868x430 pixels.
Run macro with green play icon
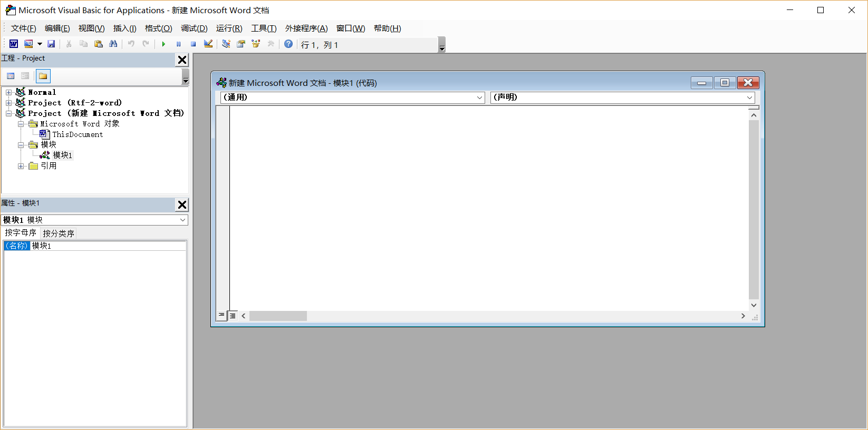(163, 44)
